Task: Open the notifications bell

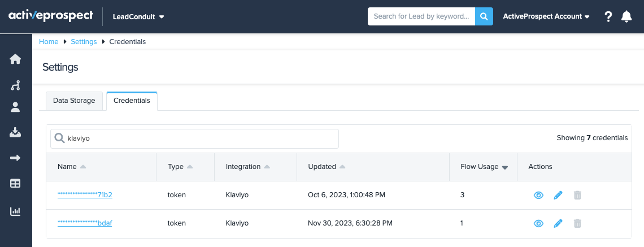Action: [x=626, y=17]
